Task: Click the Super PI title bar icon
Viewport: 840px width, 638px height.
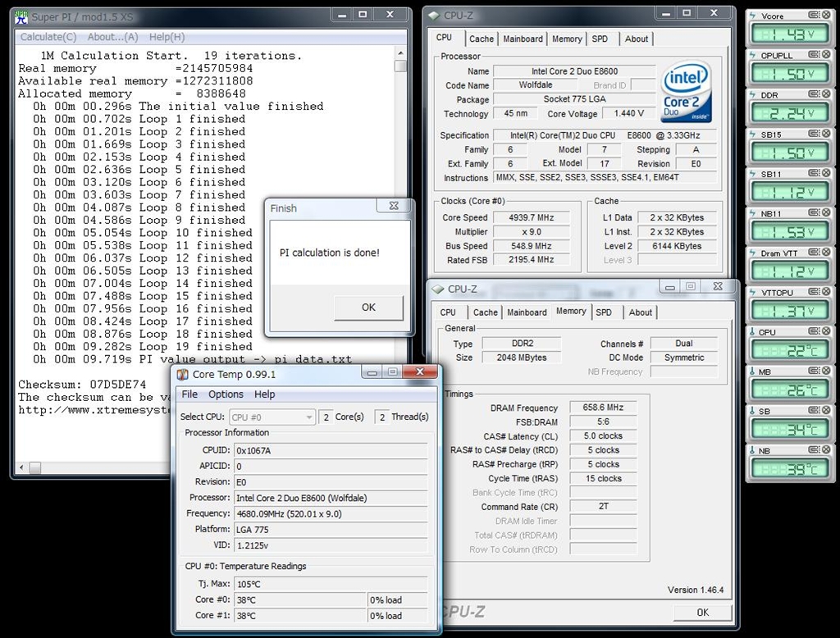Action: tap(21, 16)
